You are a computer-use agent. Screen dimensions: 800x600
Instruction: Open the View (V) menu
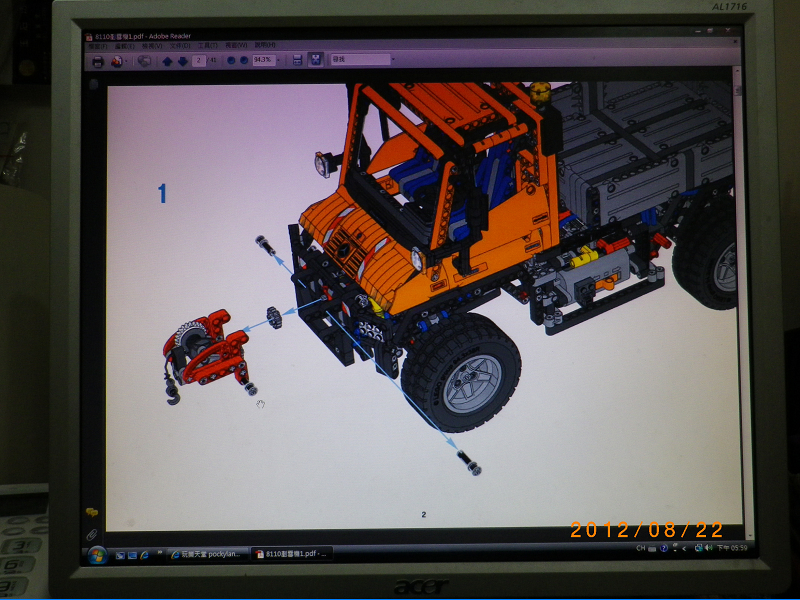[152, 46]
